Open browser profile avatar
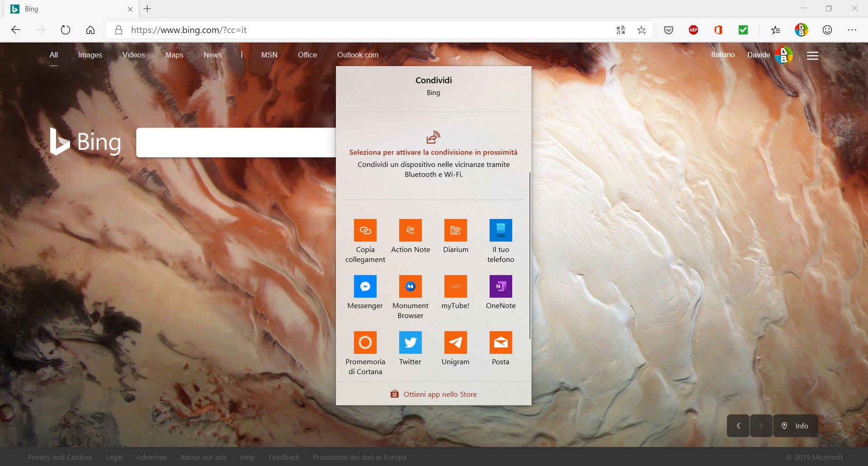868x466 pixels. pyautogui.click(x=802, y=30)
